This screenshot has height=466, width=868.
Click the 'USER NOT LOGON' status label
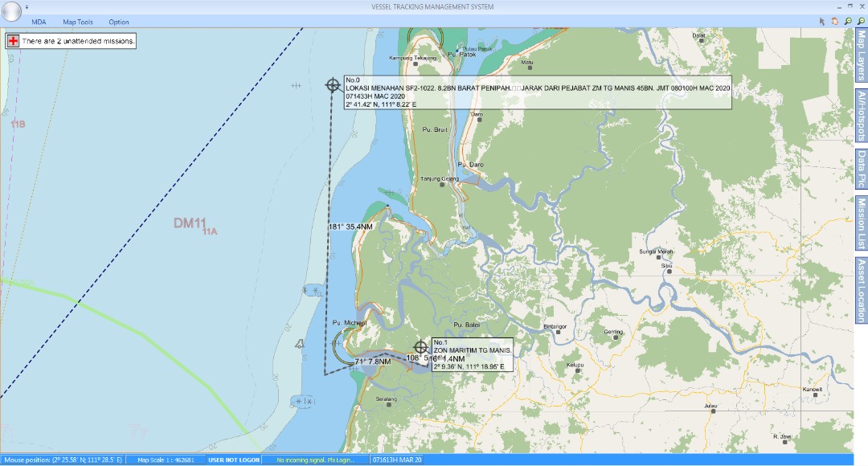tap(234, 460)
